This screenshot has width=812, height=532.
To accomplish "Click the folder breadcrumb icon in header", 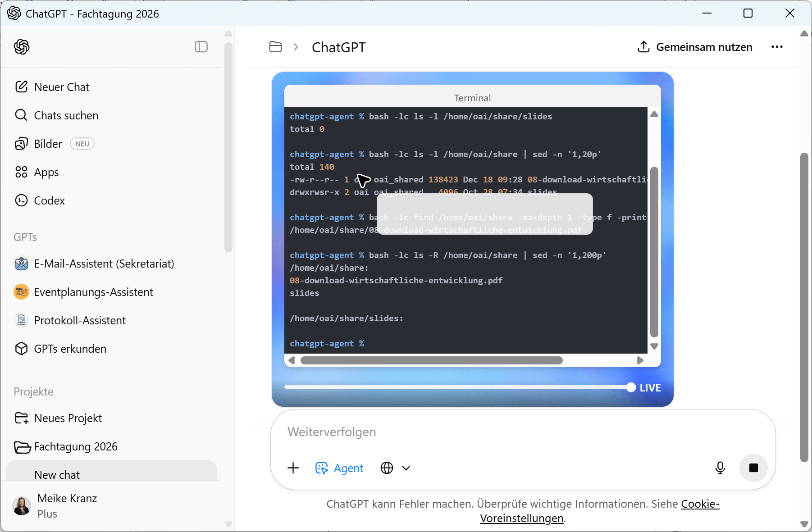I will pyautogui.click(x=275, y=47).
